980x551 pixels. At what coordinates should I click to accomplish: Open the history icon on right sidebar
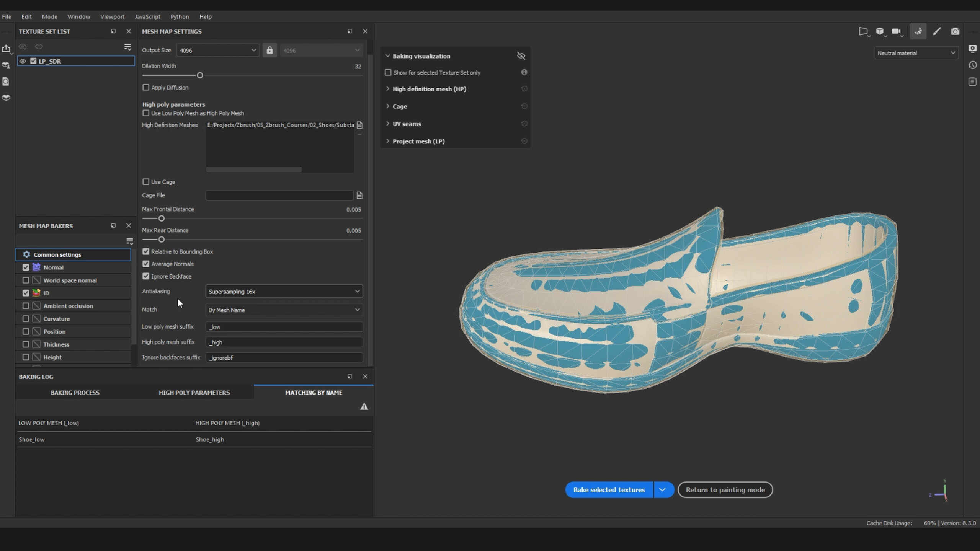[972, 65]
